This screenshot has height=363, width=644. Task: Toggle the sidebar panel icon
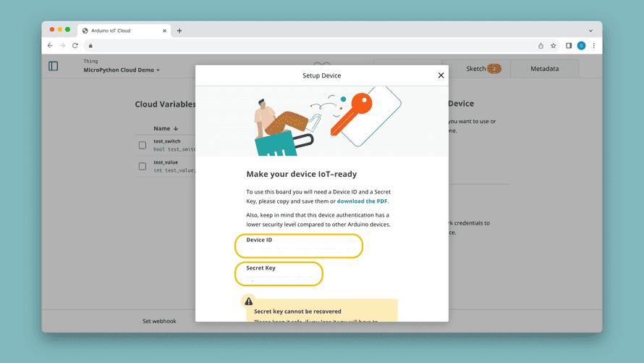(x=54, y=66)
